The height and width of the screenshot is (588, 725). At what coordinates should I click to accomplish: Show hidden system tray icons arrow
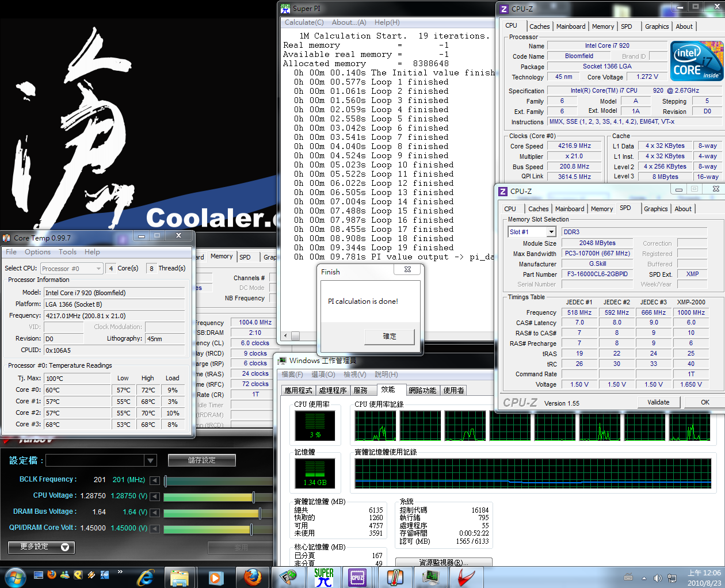tap(643, 578)
